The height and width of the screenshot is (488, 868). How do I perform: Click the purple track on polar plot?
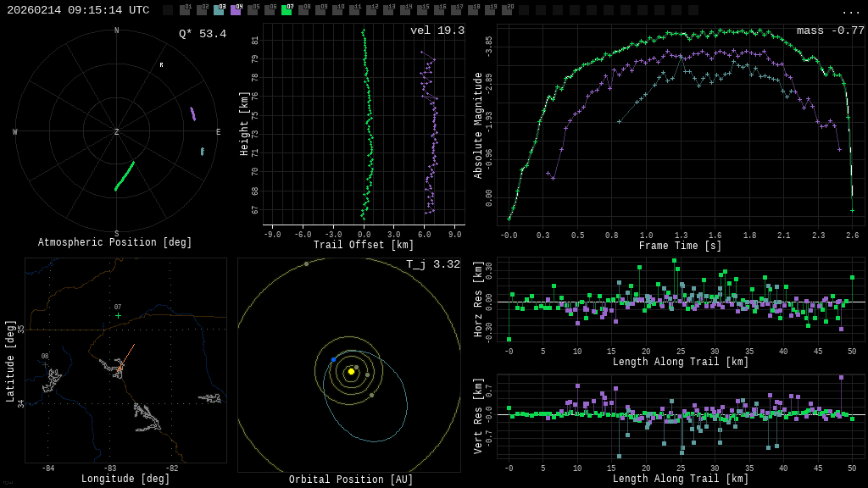[x=192, y=114]
